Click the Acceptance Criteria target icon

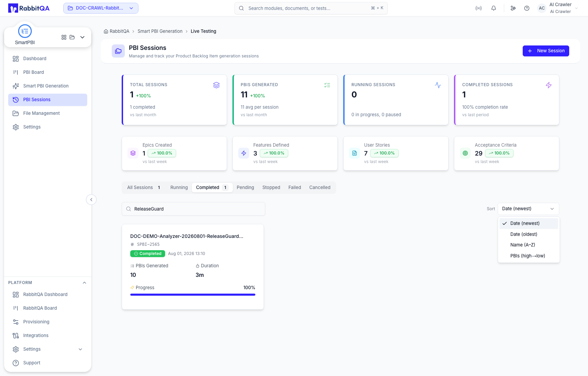[465, 153]
